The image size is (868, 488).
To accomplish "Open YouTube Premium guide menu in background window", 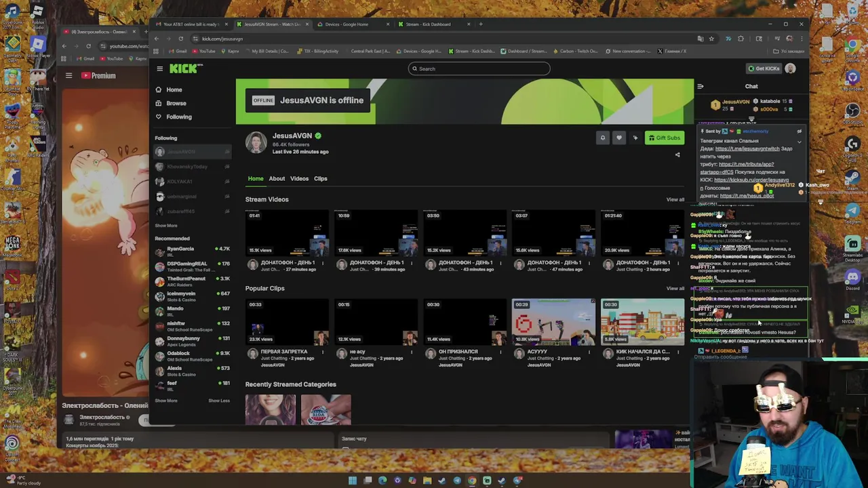I will point(68,76).
